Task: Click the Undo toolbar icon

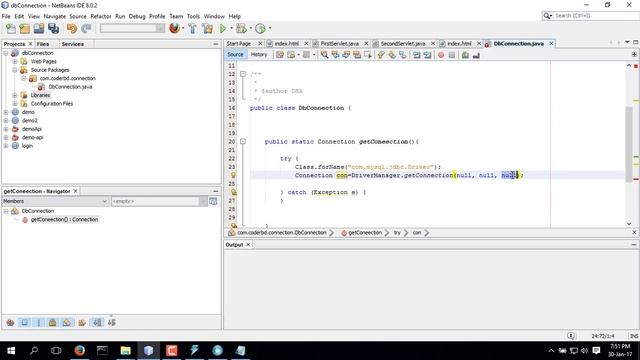Action: tap(72, 29)
